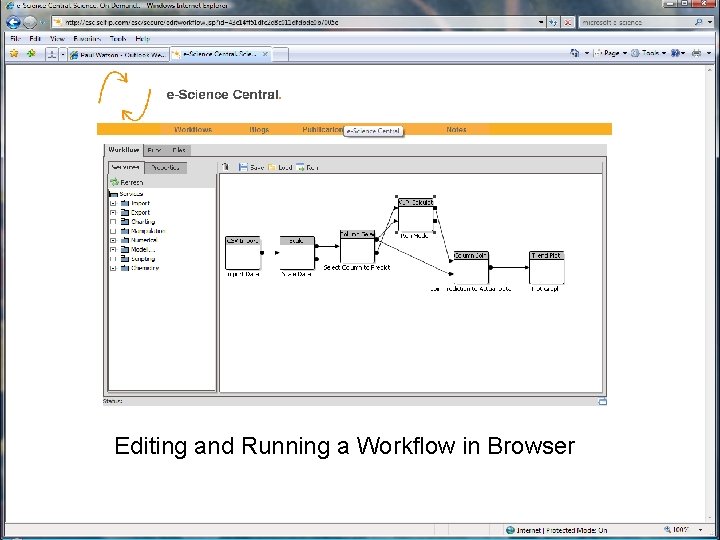Select the Workflow tab

[124, 150]
